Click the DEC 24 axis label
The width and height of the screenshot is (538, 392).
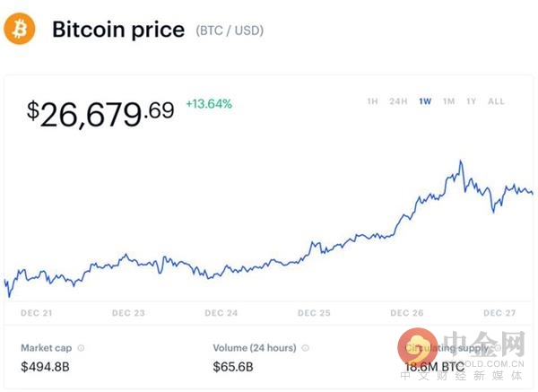tap(221, 313)
